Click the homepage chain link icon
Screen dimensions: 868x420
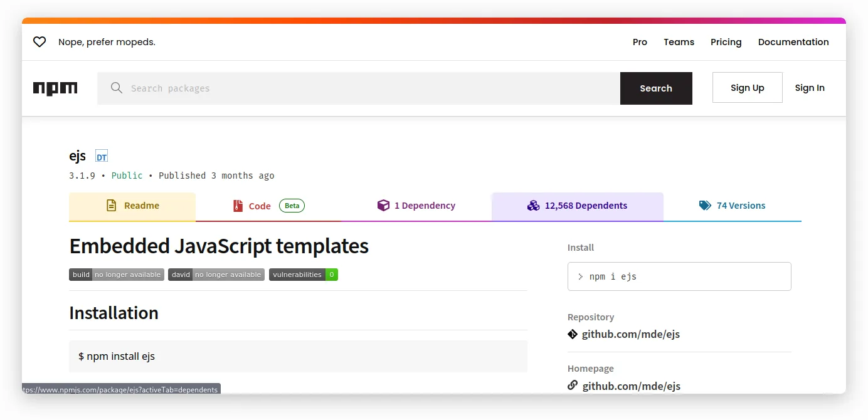pos(573,386)
